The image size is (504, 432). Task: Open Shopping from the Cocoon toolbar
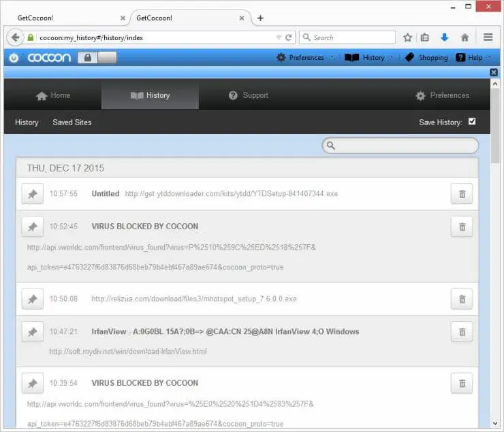[x=426, y=57]
